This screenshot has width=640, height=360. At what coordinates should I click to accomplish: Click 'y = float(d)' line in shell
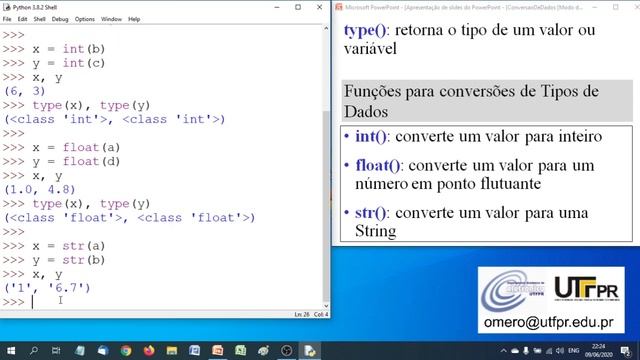point(76,162)
